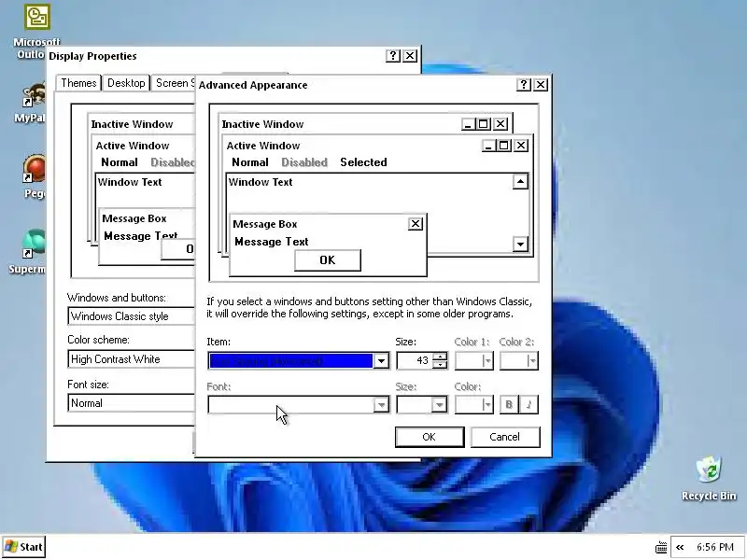Open the Start menu

(x=24, y=547)
